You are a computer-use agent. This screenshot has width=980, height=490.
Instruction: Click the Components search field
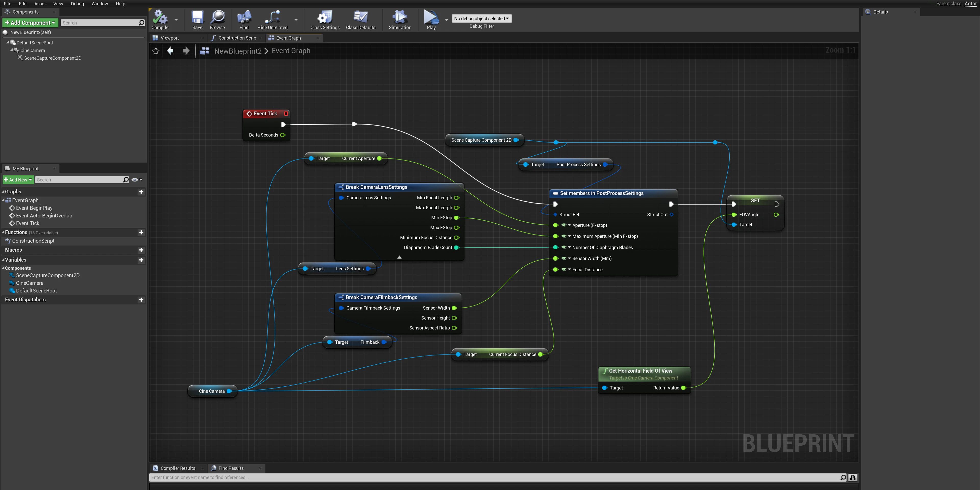(x=103, y=23)
